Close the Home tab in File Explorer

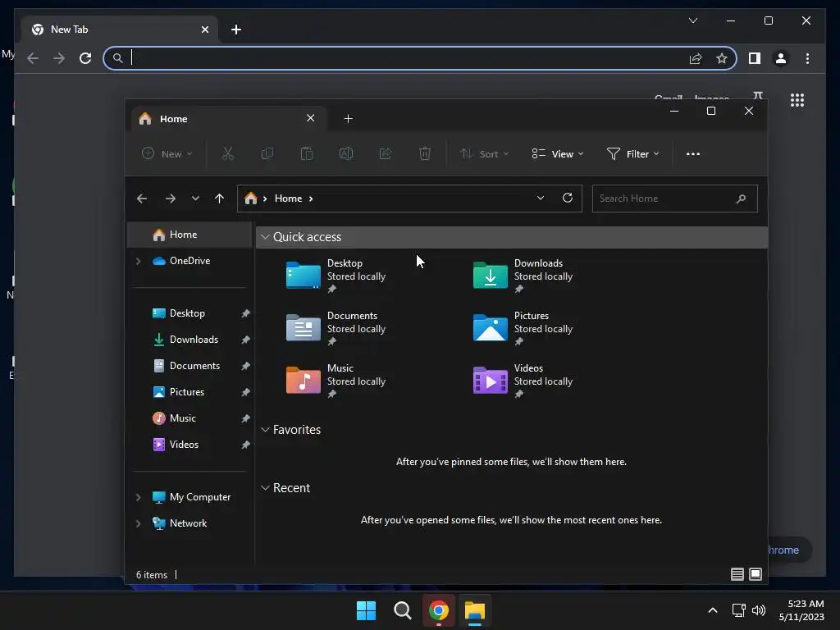[x=310, y=118]
